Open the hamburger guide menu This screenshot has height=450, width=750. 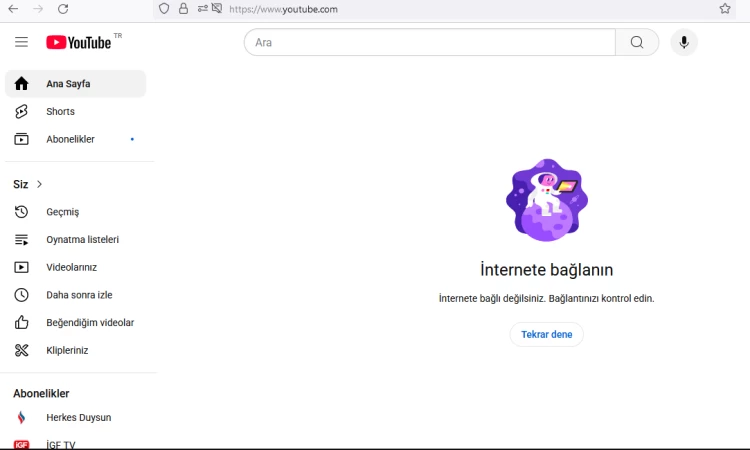(21, 42)
